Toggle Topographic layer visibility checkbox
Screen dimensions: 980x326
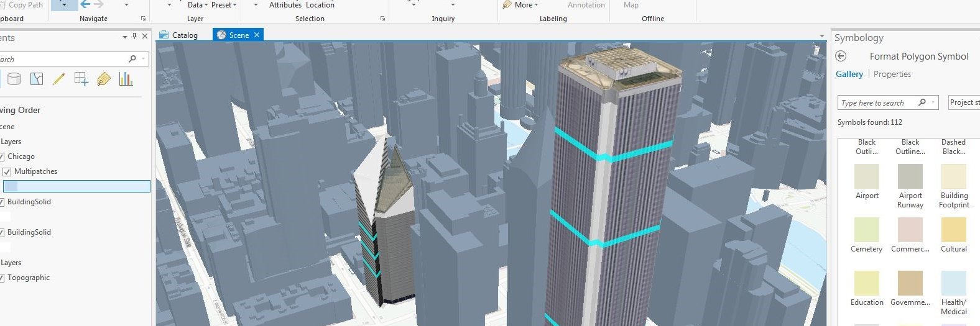tap(2, 278)
